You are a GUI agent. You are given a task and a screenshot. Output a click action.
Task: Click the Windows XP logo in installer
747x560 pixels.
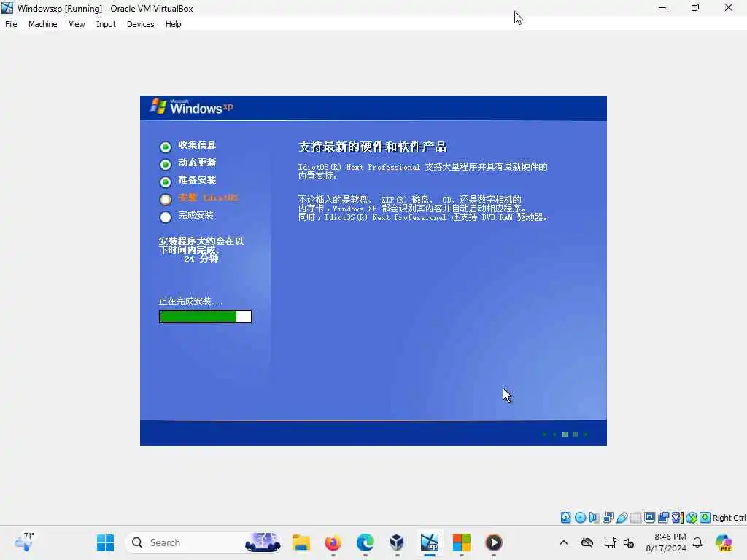pyautogui.click(x=192, y=106)
